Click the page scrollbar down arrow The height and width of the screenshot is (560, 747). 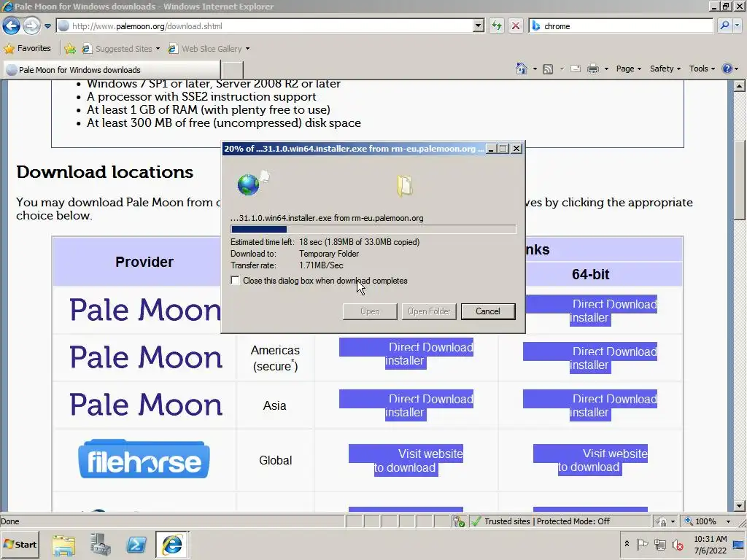740,506
